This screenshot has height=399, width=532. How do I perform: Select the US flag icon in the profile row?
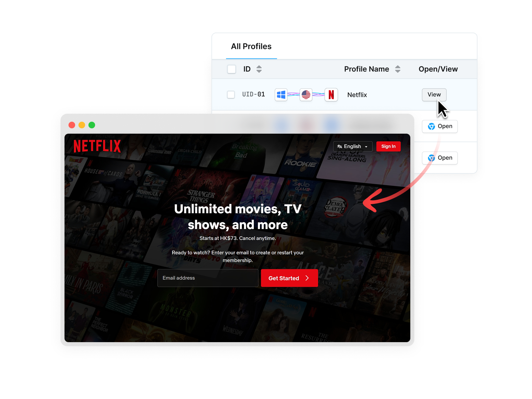coord(306,94)
